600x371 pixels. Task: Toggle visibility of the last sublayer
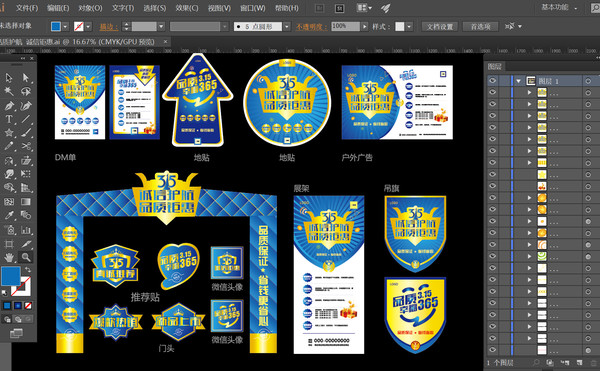(x=492, y=350)
